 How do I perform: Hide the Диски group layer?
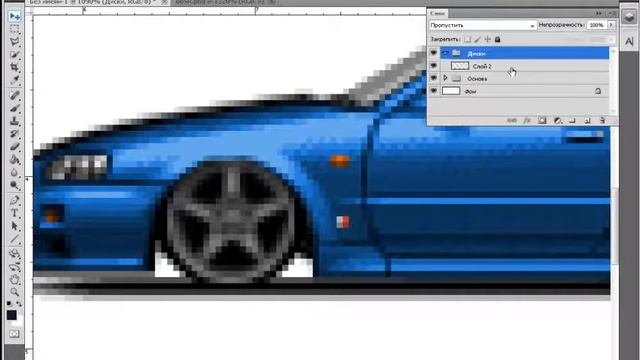433,53
